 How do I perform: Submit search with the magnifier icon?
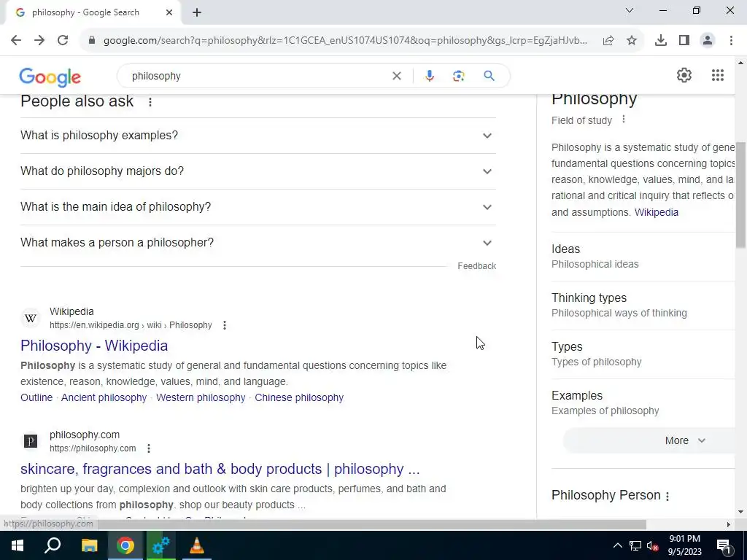coord(489,76)
